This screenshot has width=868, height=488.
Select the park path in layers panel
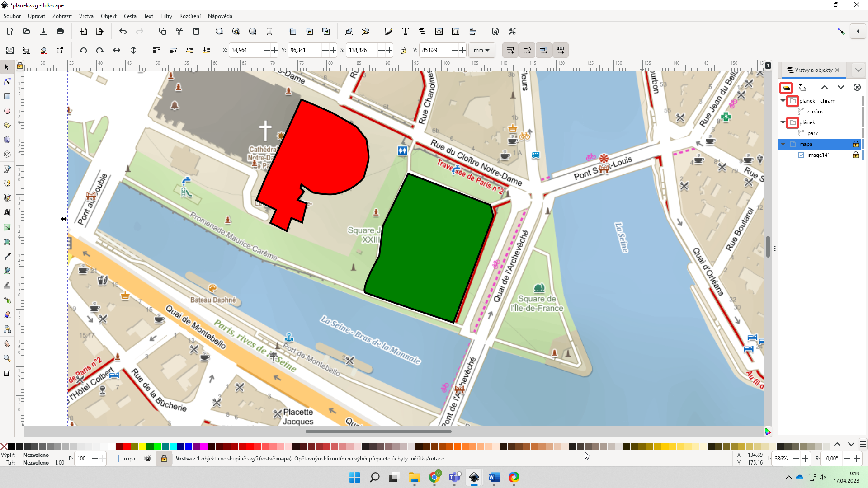pyautogui.click(x=812, y=133)
